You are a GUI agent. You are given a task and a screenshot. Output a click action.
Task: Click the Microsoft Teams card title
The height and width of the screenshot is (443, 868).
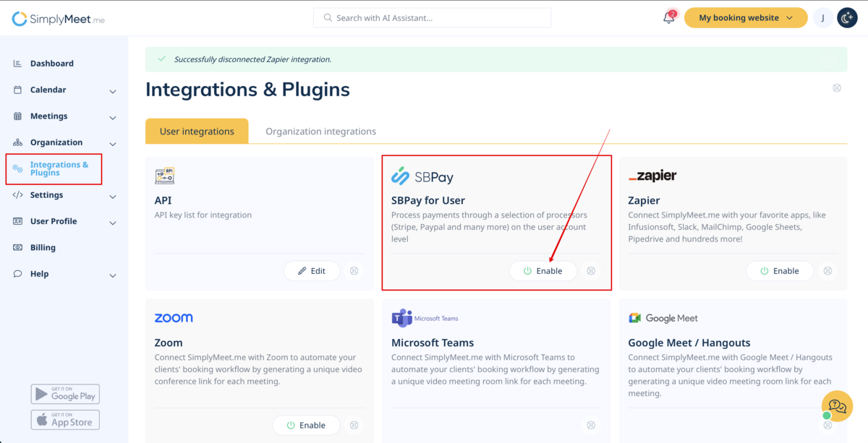point(433,343)
